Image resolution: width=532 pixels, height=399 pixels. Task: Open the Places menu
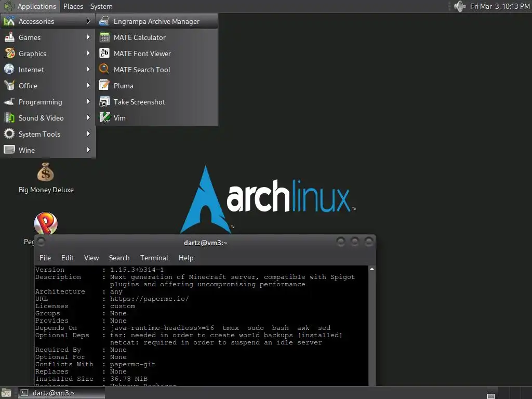(73, 6)
